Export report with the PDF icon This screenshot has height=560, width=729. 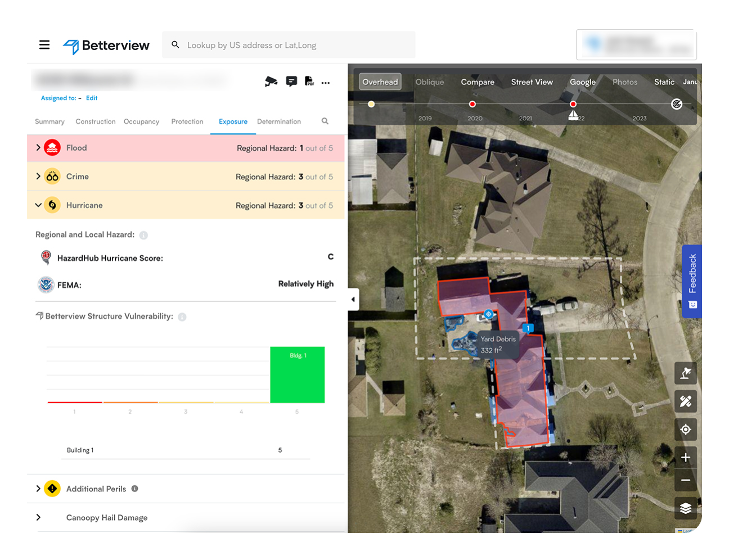tap(309, 82)
